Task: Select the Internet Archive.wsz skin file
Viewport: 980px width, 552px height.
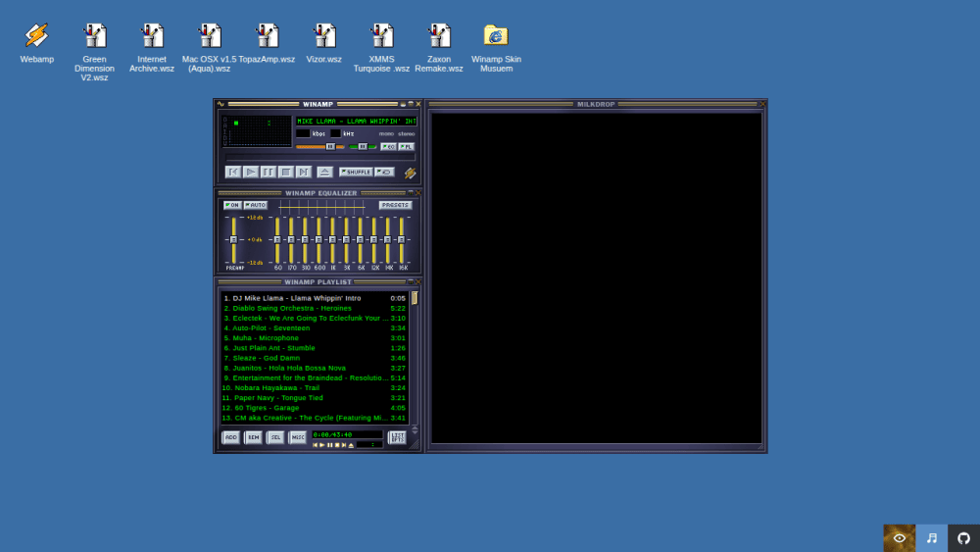Action: point(152,47)
